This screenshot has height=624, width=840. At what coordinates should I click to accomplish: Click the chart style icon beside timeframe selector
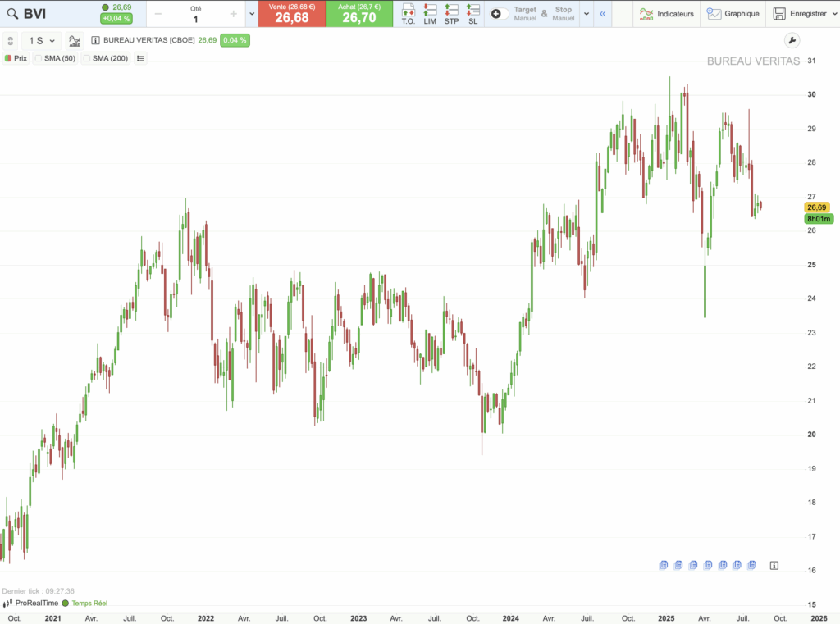point(74,40)
